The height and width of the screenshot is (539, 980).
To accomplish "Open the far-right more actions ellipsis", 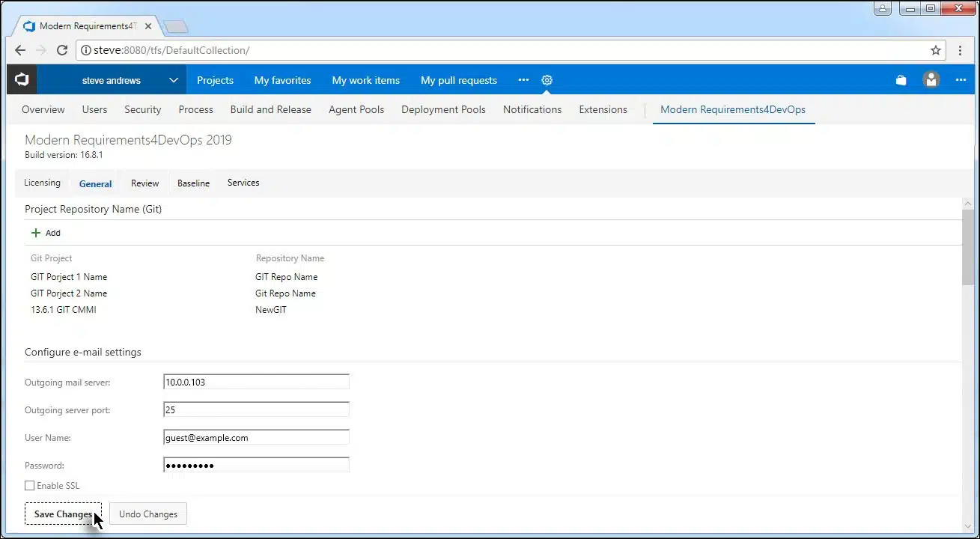I will tap(961, 80).
